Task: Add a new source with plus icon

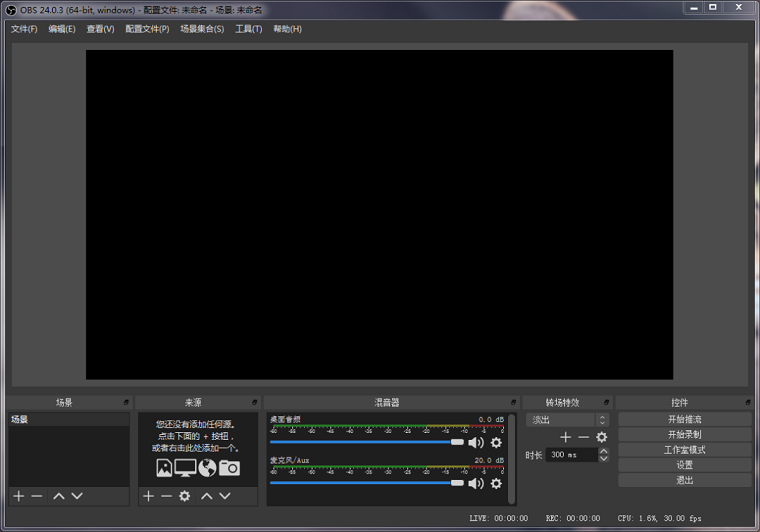Action: click(x=149, y=496)
